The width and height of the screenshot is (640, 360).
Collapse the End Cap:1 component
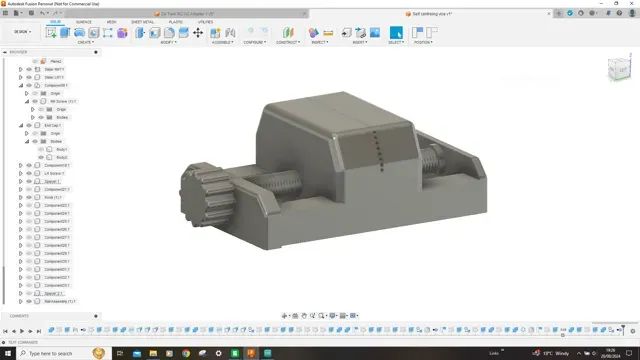pyautogui.click(x=21, y=126)
